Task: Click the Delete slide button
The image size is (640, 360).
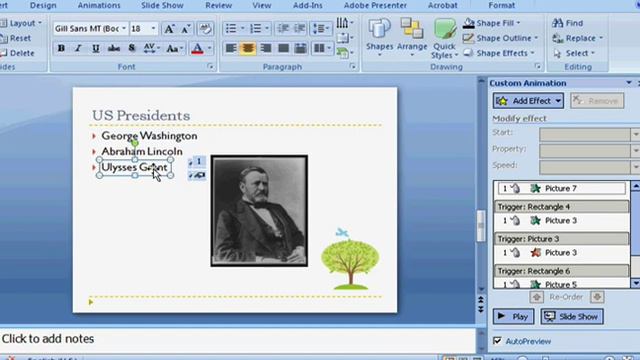Action: (17, 53)
